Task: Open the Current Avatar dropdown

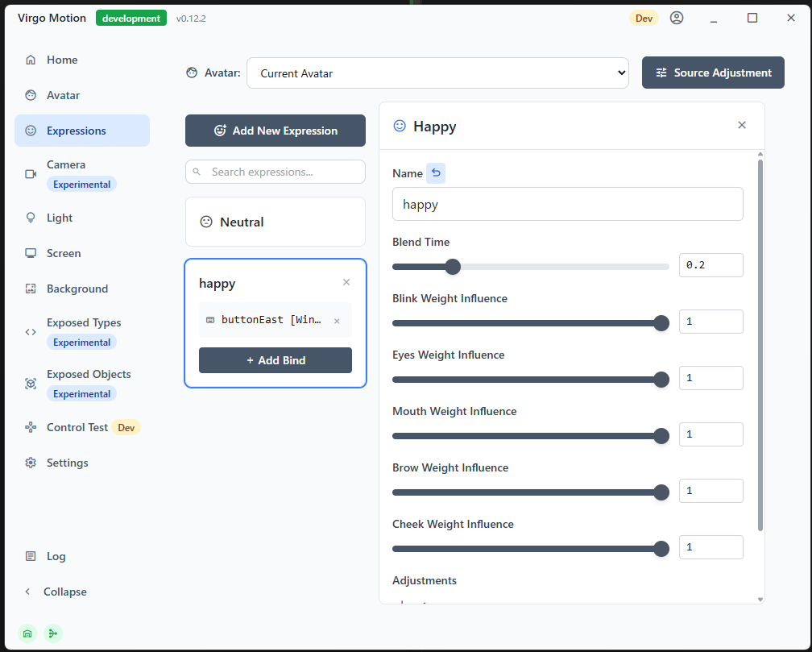Action: tap(437, 73)
